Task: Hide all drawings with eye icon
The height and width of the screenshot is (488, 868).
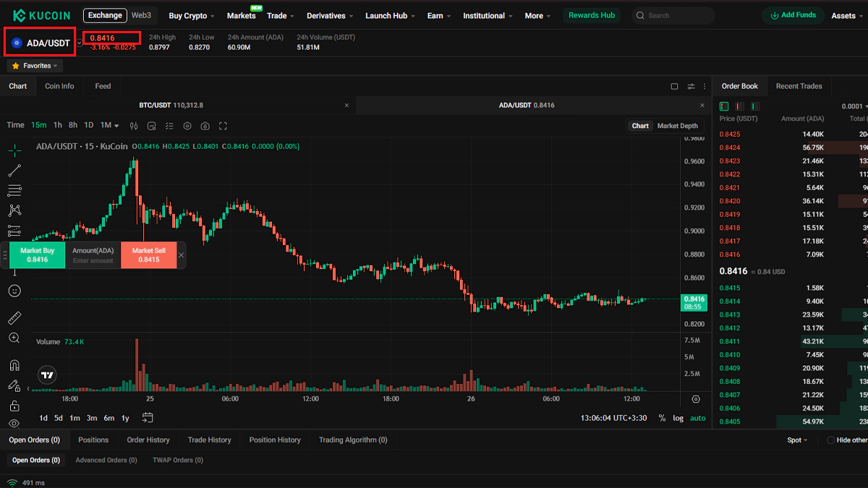Action: click(14, 424)
